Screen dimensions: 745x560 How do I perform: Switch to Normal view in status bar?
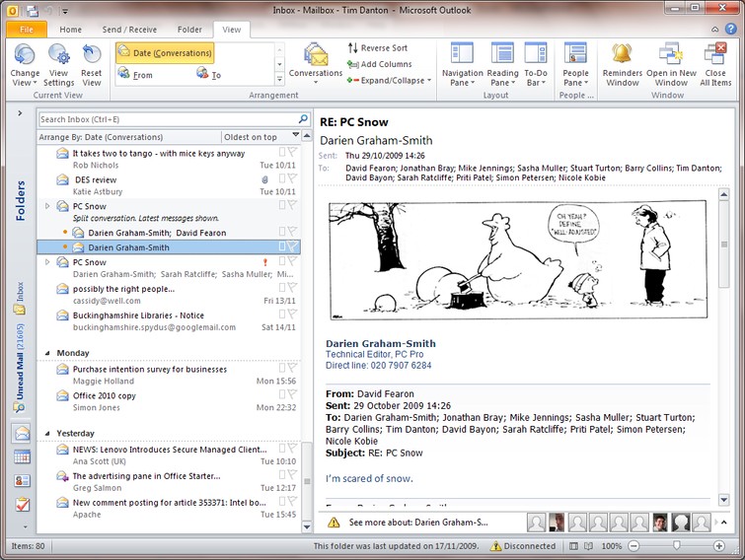(573, 546)
